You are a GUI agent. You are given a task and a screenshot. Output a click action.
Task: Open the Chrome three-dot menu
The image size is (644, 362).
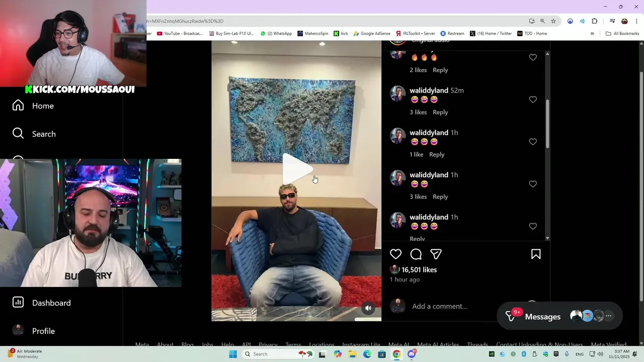[636, 21]
